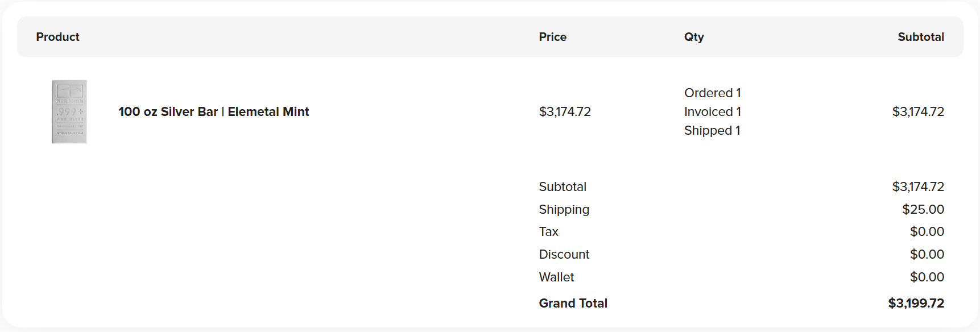Click the Wallet $0.00 amount

927,277
